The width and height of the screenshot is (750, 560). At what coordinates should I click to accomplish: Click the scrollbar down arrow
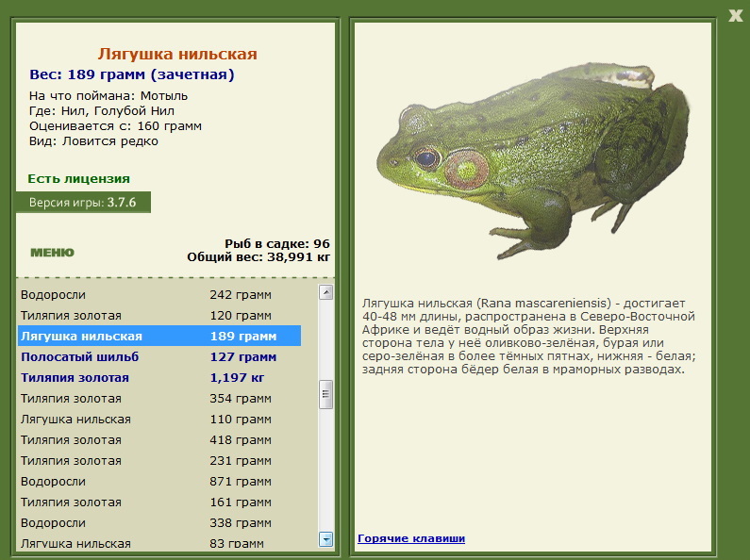(325, 539)
